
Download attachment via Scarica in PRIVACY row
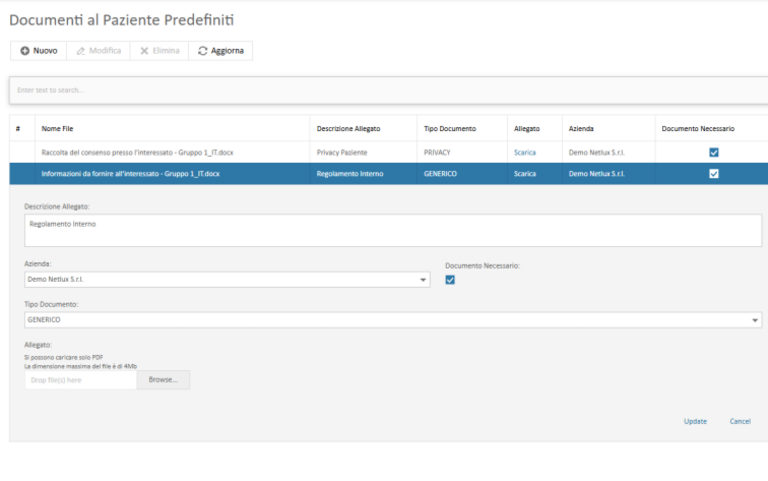pos(525,152)
